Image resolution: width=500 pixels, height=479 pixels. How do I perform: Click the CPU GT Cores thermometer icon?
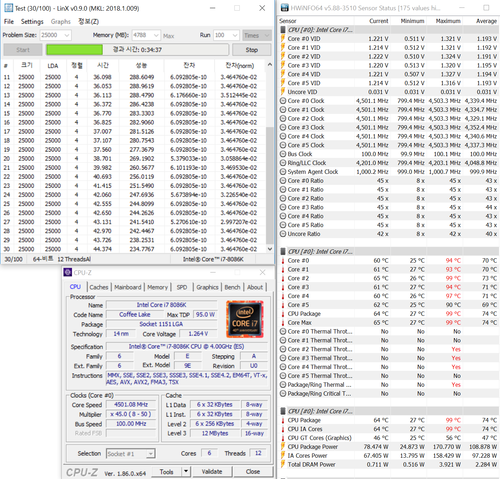283,438
